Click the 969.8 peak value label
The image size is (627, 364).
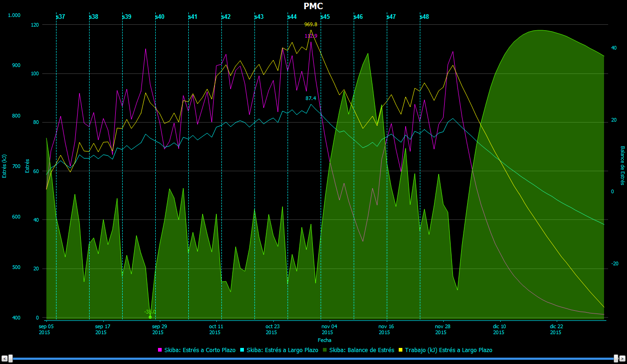coord(311,24)
